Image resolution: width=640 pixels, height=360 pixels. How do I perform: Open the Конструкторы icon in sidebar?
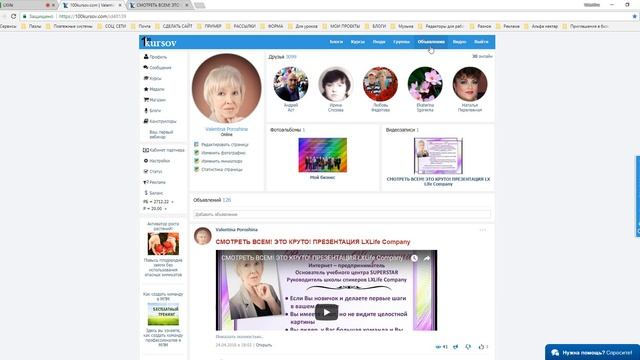tap(146, 121)
